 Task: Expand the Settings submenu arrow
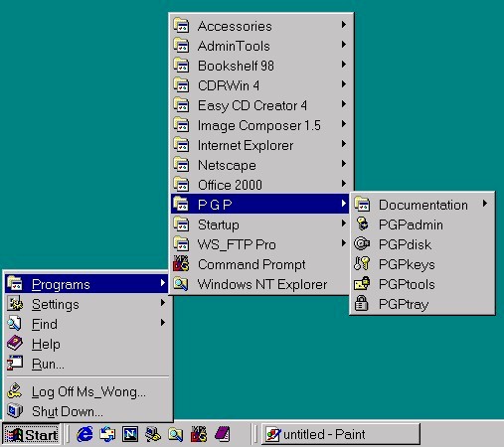163,303
